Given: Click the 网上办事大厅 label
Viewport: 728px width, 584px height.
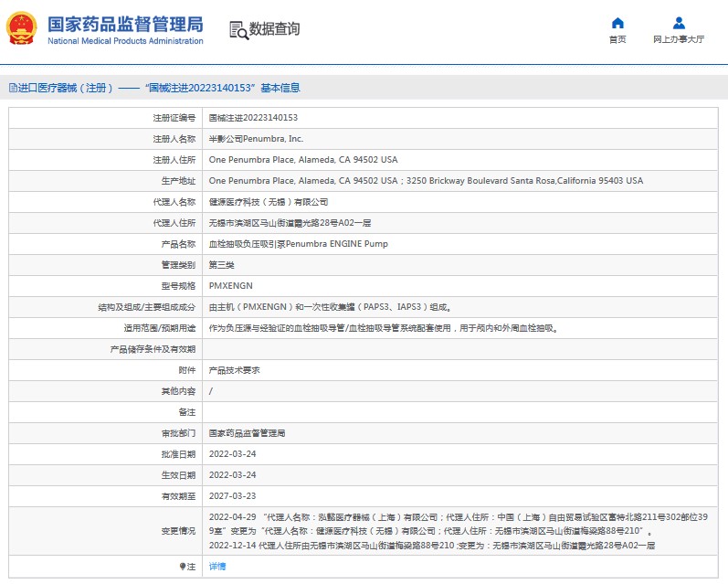Looking at the screenshot, I should pyautogui.click(x=679, y=39).
